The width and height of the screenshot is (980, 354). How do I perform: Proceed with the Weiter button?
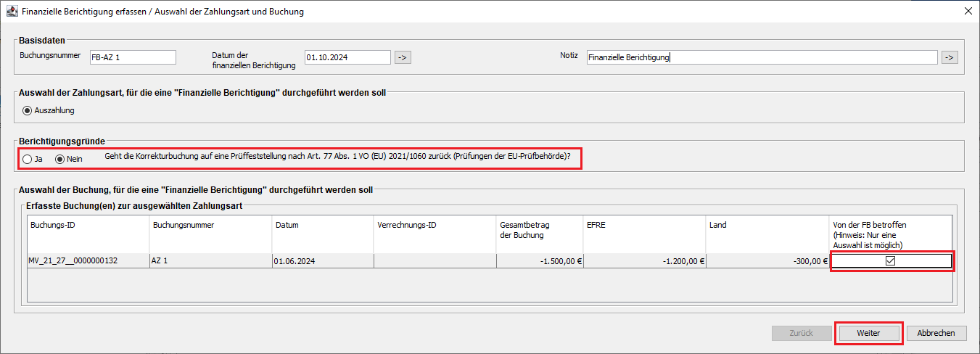click(x=868, y=333)
